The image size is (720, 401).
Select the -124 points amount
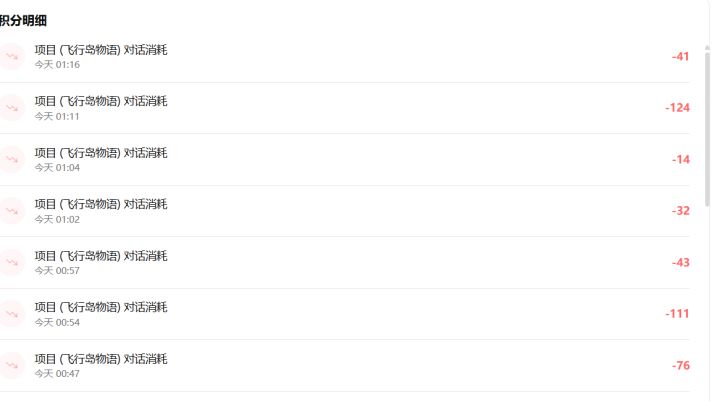coord(677,108)
